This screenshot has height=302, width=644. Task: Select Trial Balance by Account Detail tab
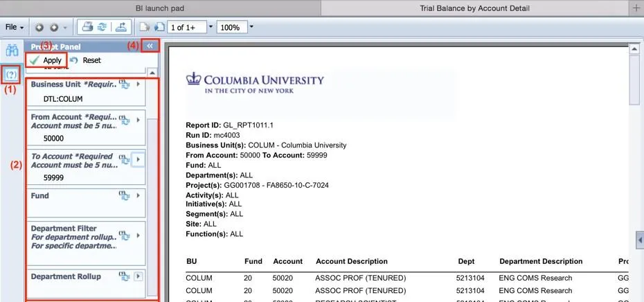(474, 8)
